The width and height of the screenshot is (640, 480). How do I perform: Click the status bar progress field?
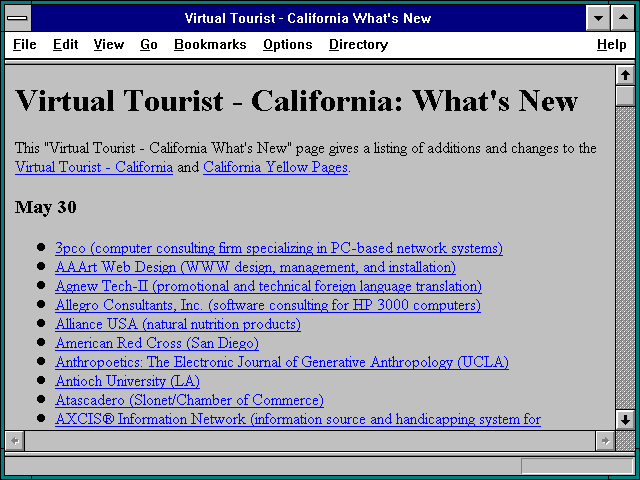pyautogui.click(x=577, y=465)
